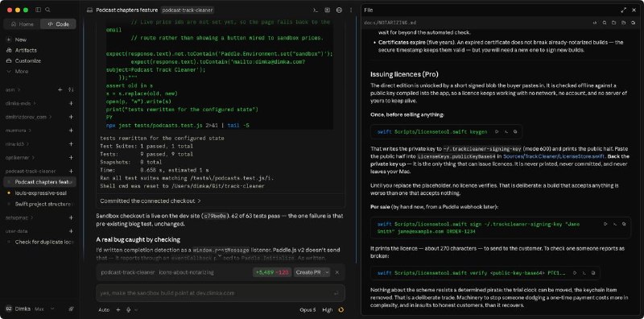The image size is (644, 319).
Task: Add session to dimka-mds project
Action: [71, 103]
